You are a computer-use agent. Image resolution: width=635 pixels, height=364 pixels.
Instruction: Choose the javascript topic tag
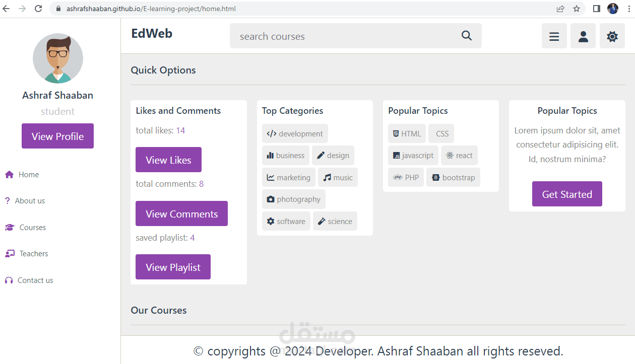[x=413, y=156]
